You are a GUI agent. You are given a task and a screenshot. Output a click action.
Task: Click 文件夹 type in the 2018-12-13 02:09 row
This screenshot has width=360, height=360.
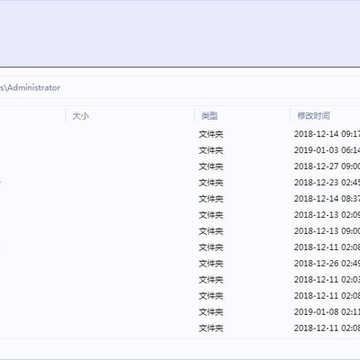(211, 215)
